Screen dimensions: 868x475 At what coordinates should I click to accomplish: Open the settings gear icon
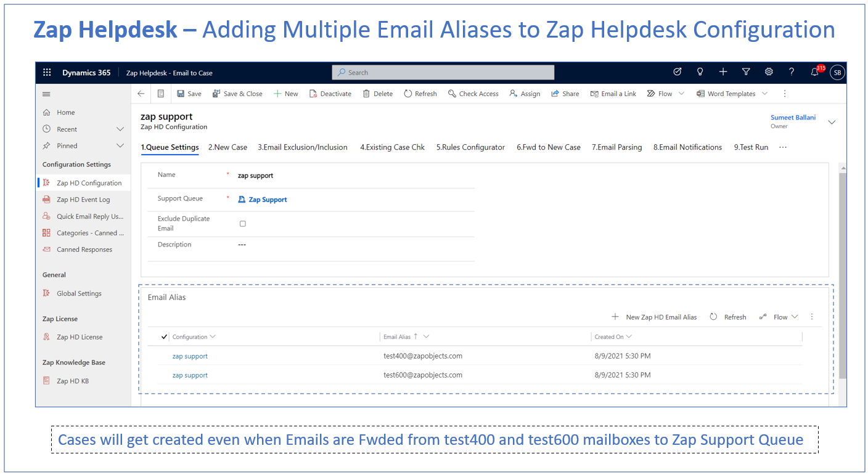[x=769, y=72]
